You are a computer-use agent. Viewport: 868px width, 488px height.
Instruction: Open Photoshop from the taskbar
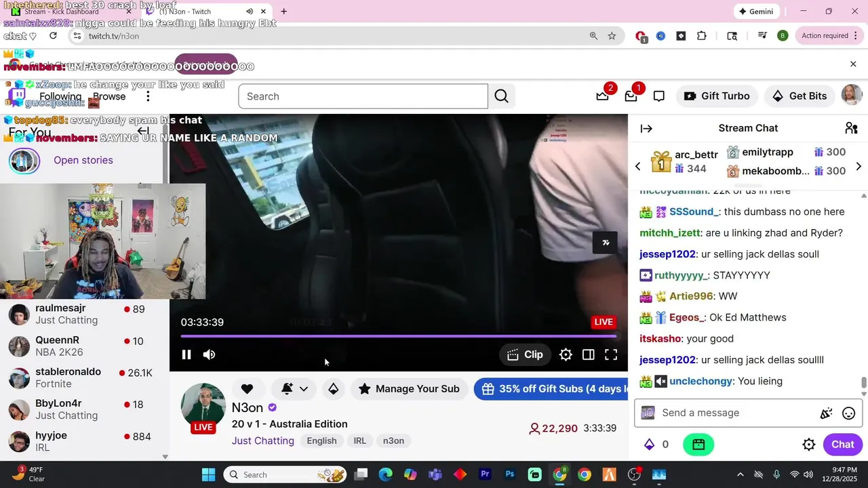click(510, 474)
